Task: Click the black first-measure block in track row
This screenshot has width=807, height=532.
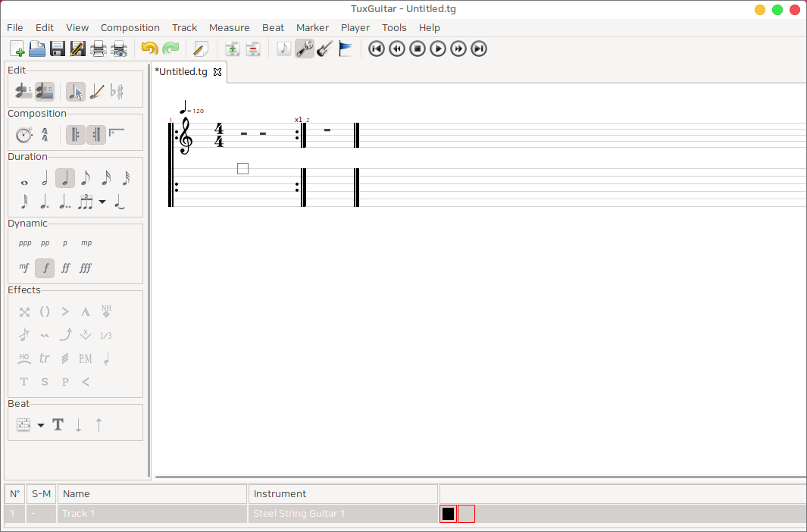Action: click(448, 514)
